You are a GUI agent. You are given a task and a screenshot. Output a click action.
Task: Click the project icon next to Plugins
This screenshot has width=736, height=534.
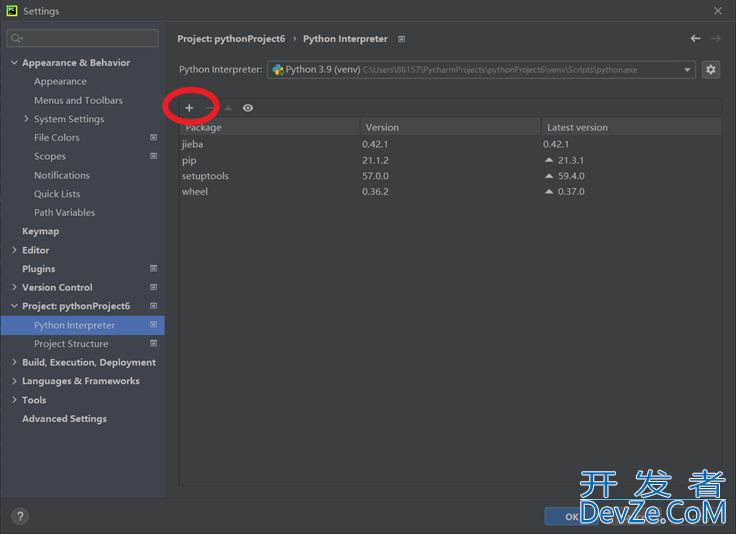point(153,268)
